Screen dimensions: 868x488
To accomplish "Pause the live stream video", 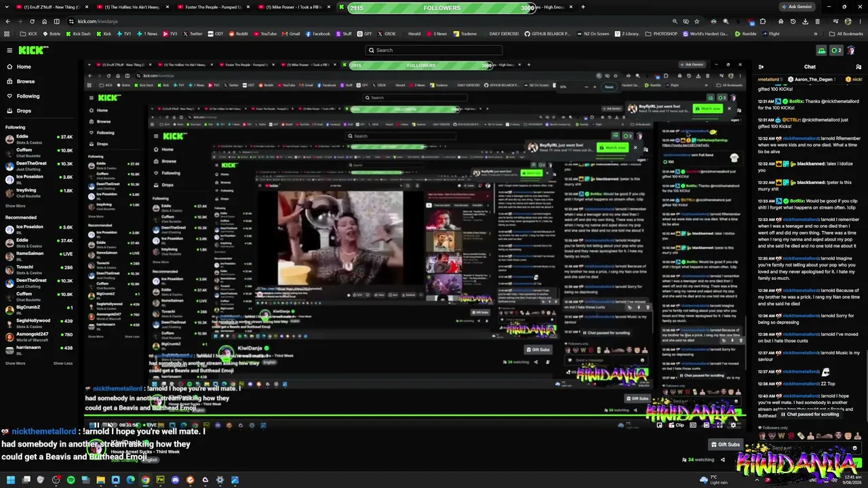I will [x=96, y=425].
